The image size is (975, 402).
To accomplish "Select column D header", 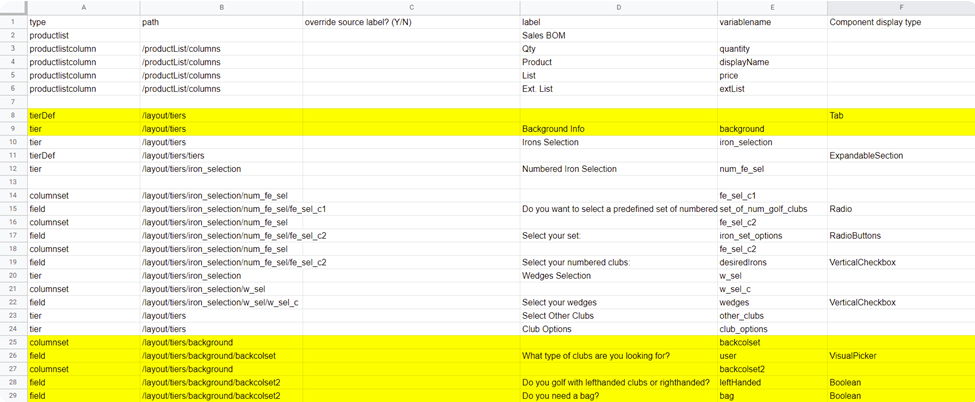I will click(x=619, y=7).
